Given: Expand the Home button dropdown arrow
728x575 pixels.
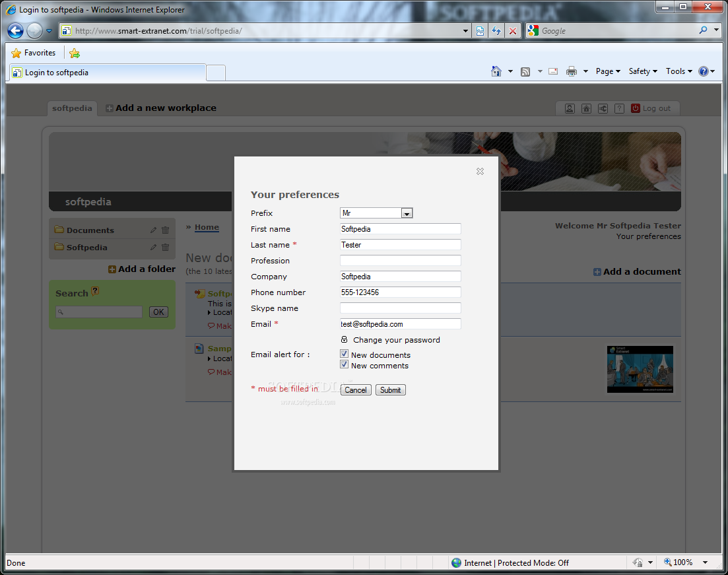Looking at the screenshot, I should click(510, 71).
